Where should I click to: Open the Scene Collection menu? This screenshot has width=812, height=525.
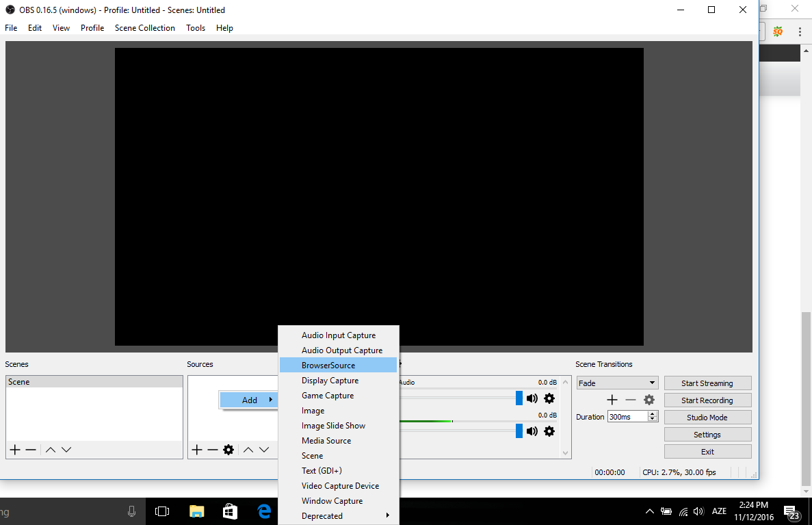(x=145, y=28)
